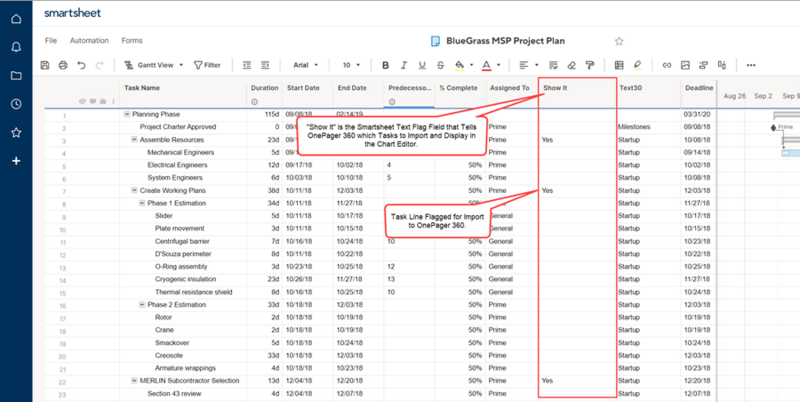
Task: Open the Forms menu
Action: (132, 40)
